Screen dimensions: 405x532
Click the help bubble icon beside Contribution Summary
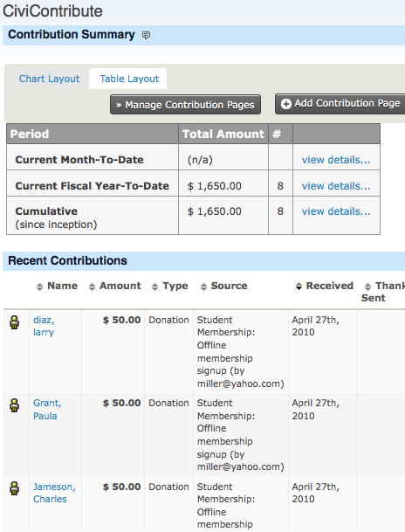click(x=146, y=35)
